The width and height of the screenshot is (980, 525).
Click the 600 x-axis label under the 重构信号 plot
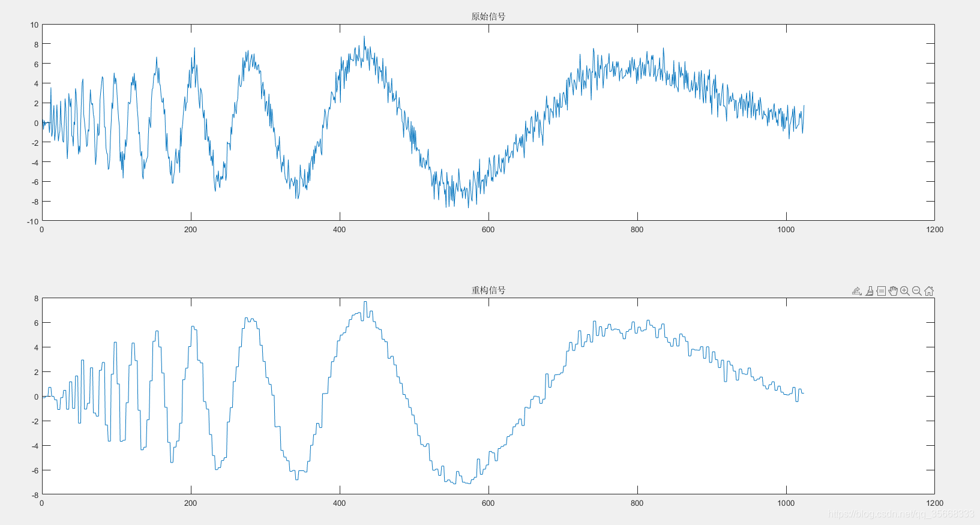pyautogui.click(x=488, y=503)
